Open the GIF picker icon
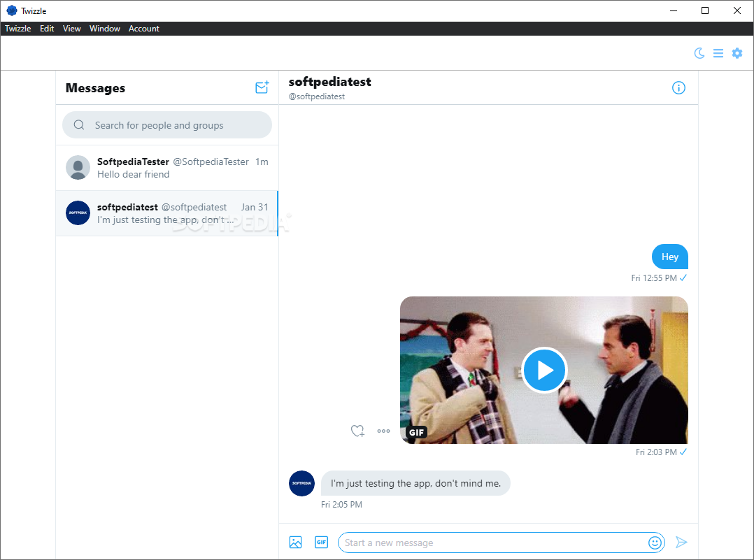Image resolution: width=754 pixels, height=560 pixels. click(x=321, y=543)
